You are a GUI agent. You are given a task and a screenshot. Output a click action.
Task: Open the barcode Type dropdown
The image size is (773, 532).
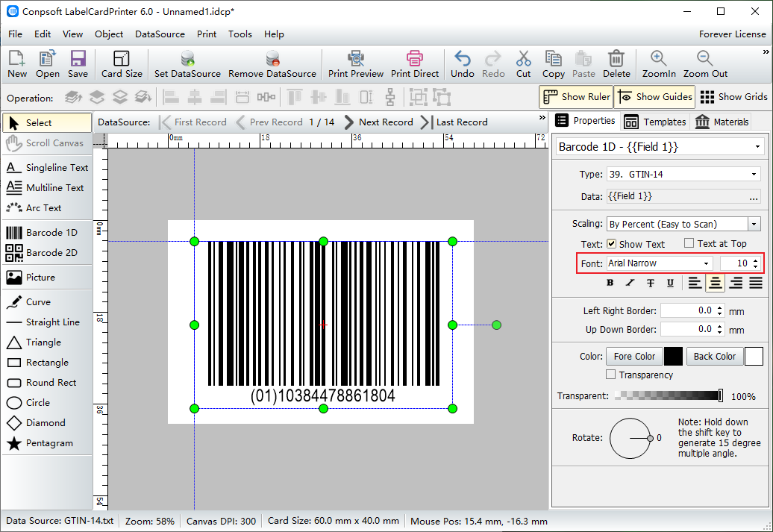coord(754,174)
